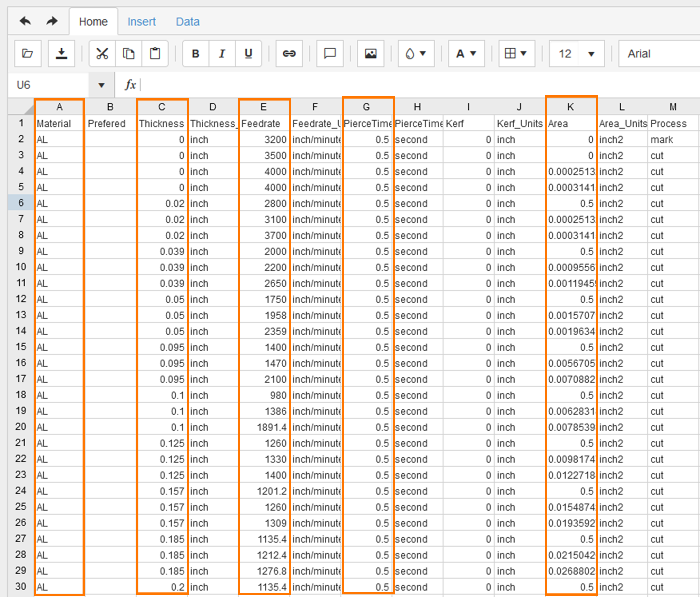Viewport: 700px width, 597px height.
Task: Click the Open file folder icon
Action: (27, 54)
